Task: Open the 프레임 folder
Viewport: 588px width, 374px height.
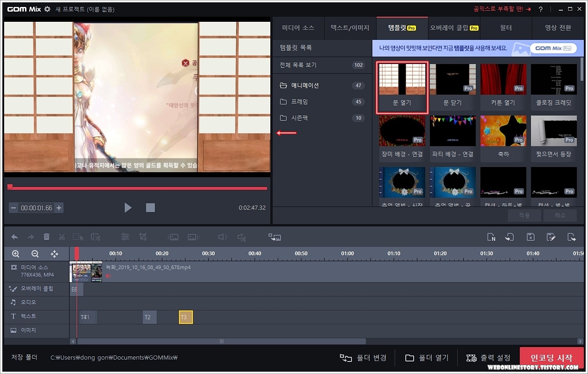Action: coord(322,102)
